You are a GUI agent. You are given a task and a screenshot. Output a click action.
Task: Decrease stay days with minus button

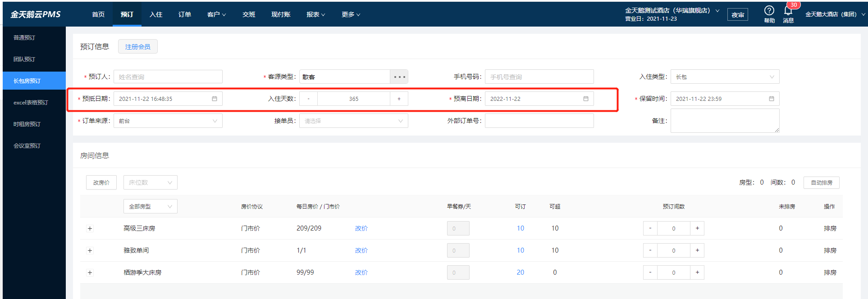(x=309, y=99)
